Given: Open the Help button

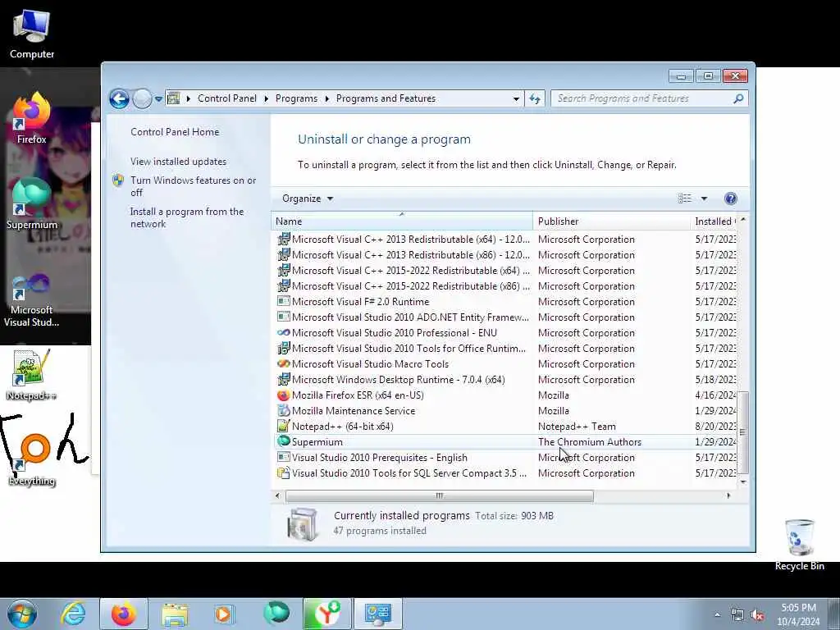Looking at the screenshot, I should click(x=730, y=199).
